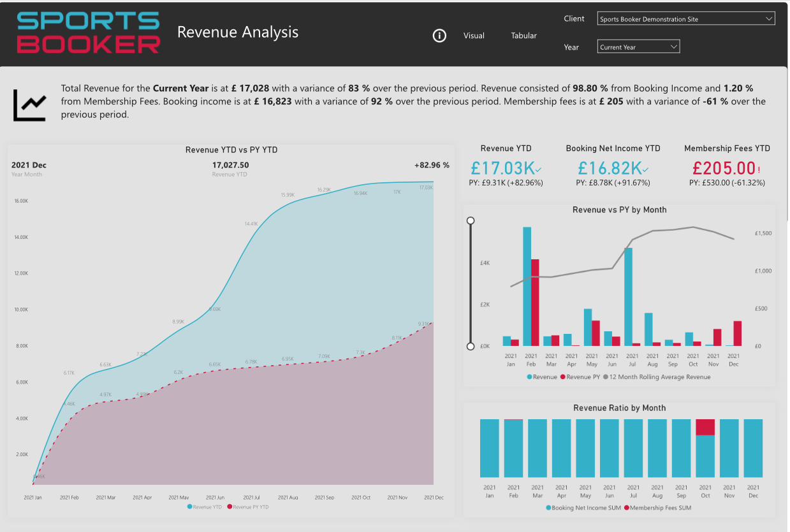The height and width of the screenshot is (532, 790).
Task: Click the 'PY: £530.00 (-61.32%)' text
Action: [727, 183]
